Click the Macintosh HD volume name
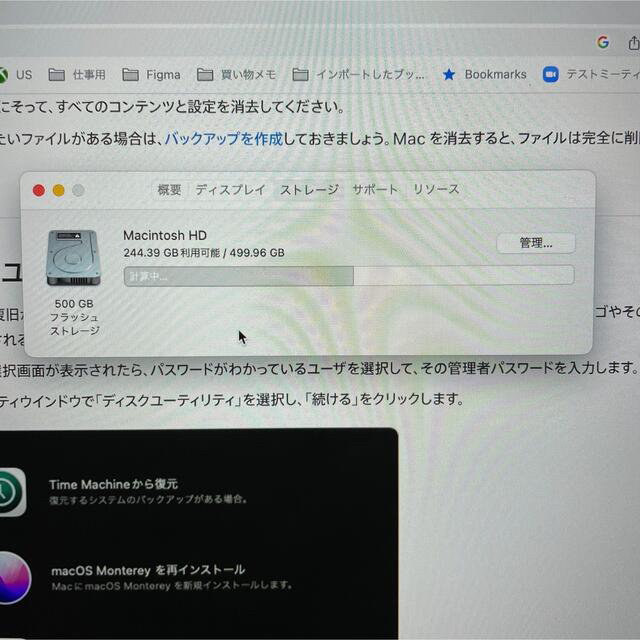 coord(165,235)
